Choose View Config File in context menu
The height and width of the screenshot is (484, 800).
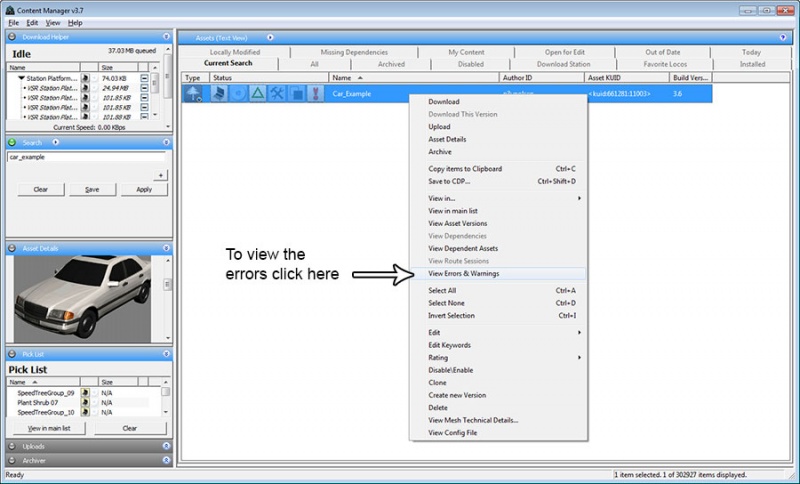click(499, 433)
